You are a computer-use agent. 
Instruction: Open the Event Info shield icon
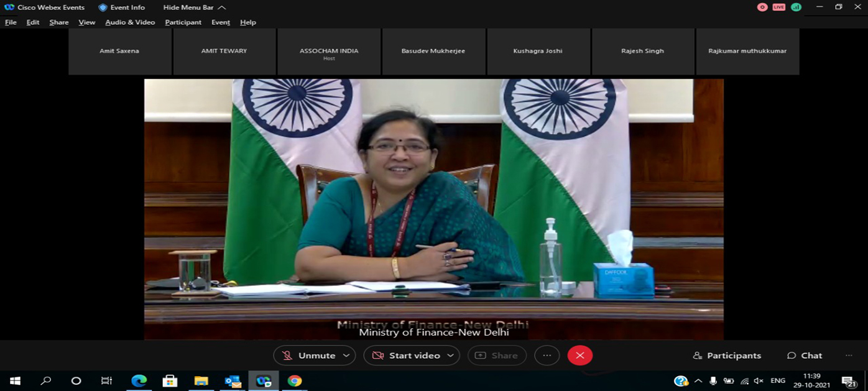tap(103, 7)
